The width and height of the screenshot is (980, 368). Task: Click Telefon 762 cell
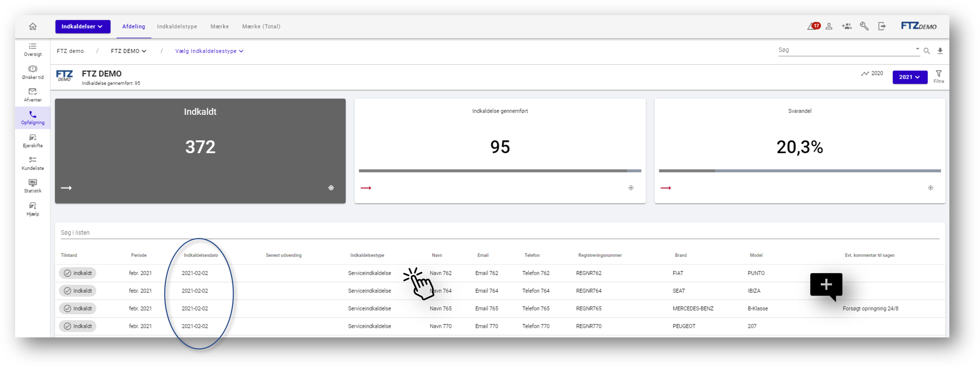tap(536, 273)
